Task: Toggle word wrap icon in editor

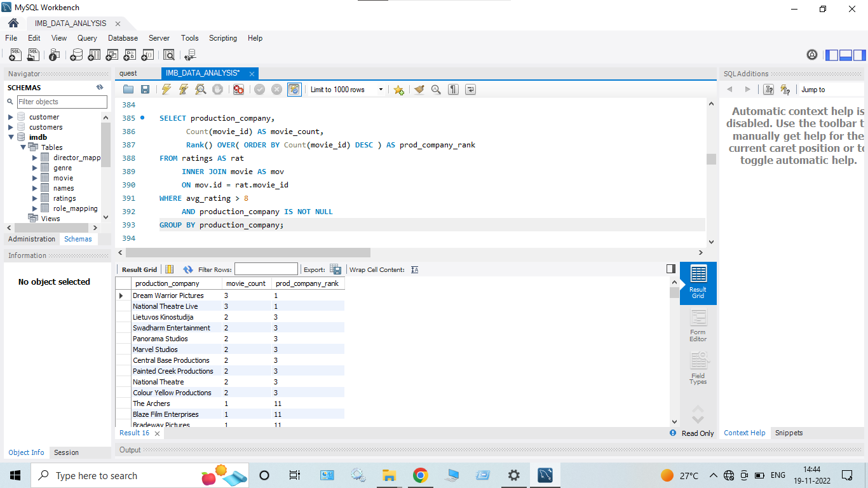Action: [x=470, y=90]
